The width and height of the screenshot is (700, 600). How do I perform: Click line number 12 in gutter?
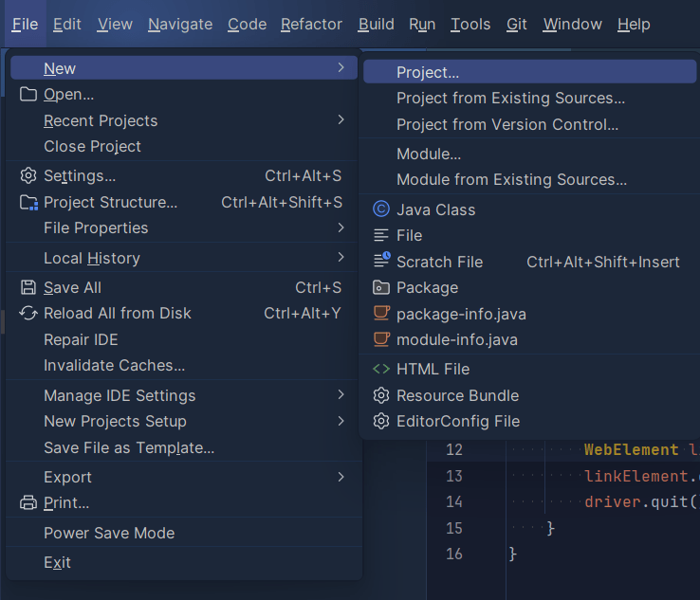[x=454, y=449]
